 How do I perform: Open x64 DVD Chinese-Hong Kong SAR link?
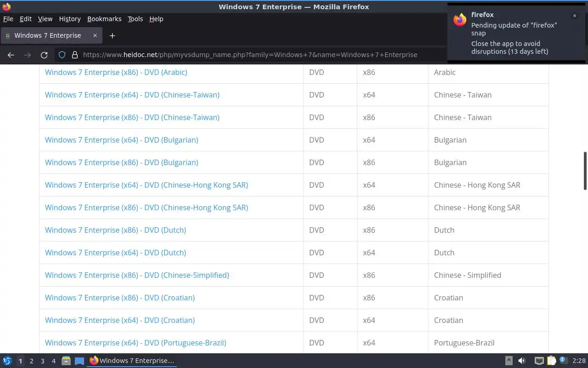(147, 185)
